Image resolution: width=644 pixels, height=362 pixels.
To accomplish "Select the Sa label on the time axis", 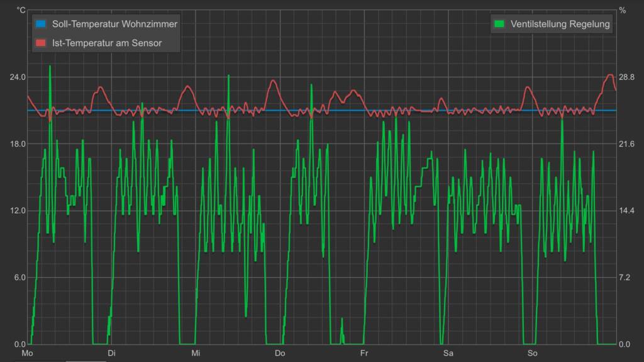I will [x=448, y=353].
